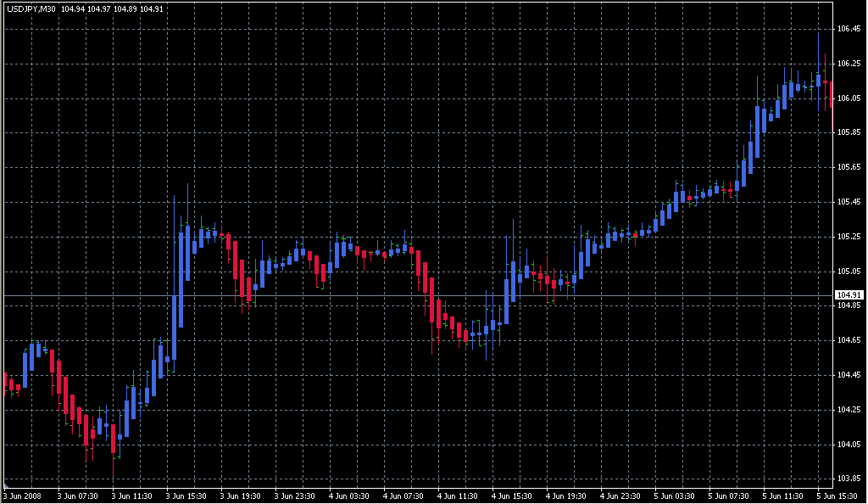Click the 5 Jun 15:30 time label
Screen dimensions: 868x504
pyautogui.click(x=837, y=496)
